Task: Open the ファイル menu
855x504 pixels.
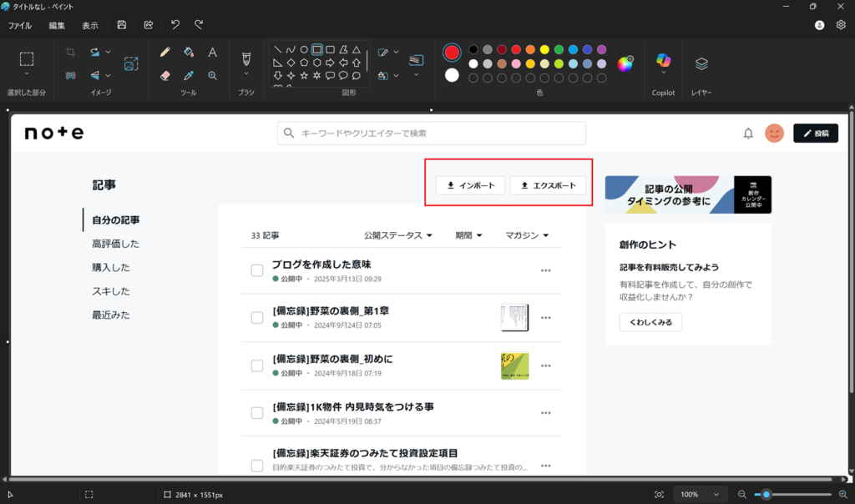Action: point(20,26)
